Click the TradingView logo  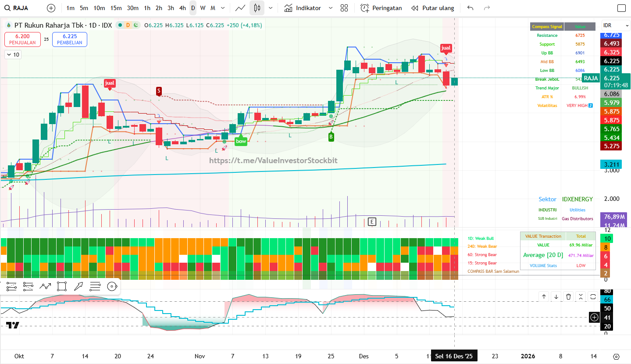[x=13, y=325]
